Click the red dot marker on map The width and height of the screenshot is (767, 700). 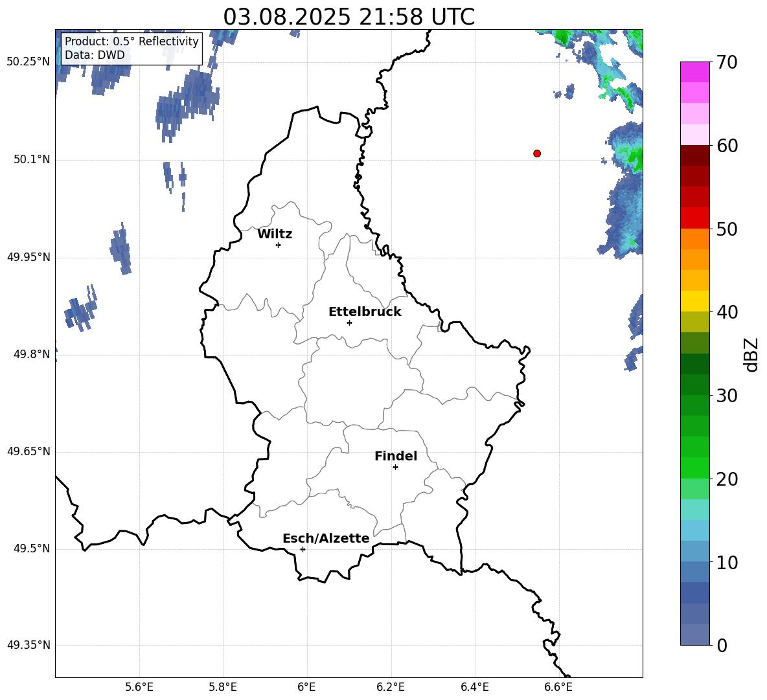pos(537,153)
